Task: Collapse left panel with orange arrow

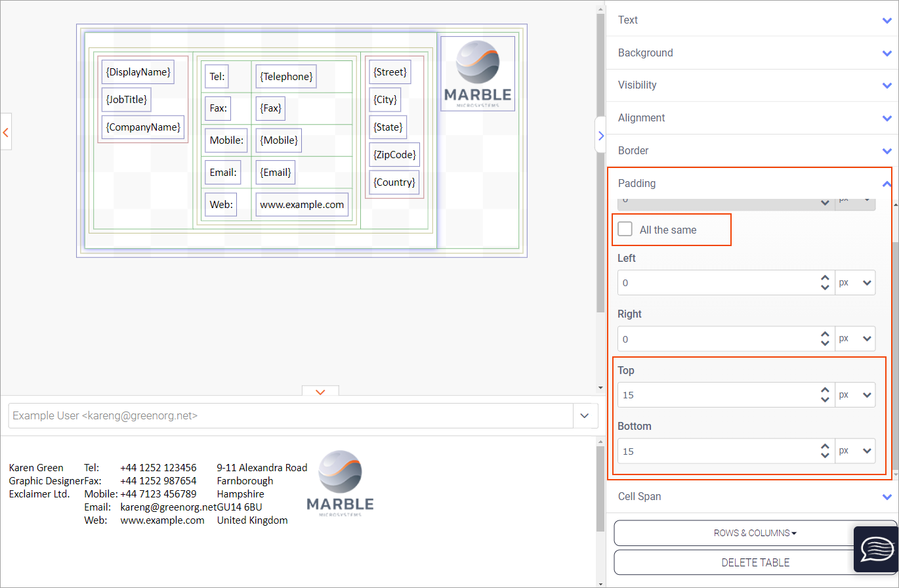Action: tap(6, 132)
